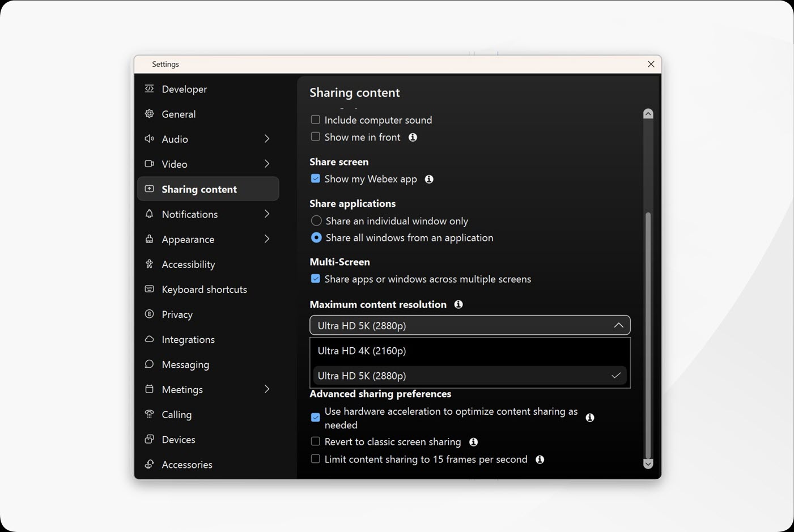Expand the Audio submenu chevron

click(266, 139)
